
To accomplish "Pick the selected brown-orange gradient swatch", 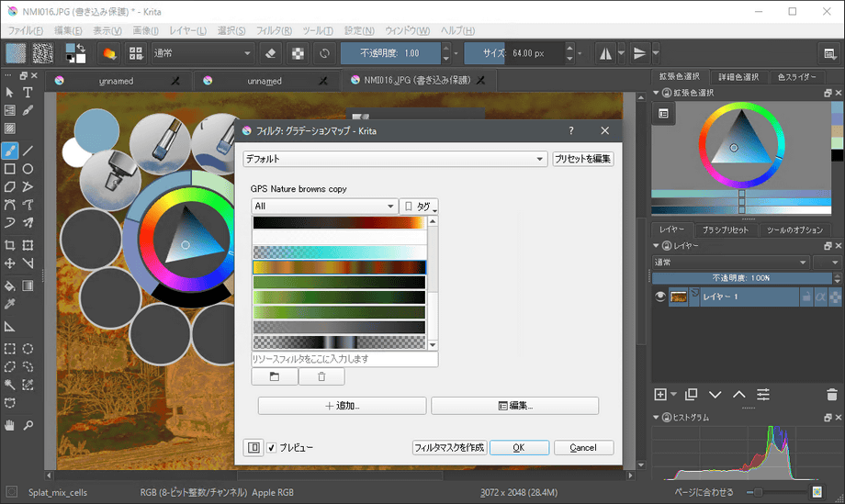I will point(340,267).
